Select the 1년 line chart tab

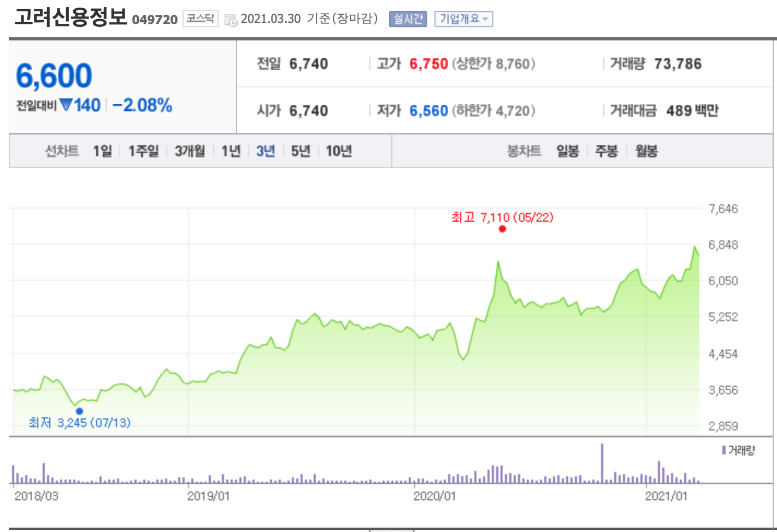pos(231,151)
